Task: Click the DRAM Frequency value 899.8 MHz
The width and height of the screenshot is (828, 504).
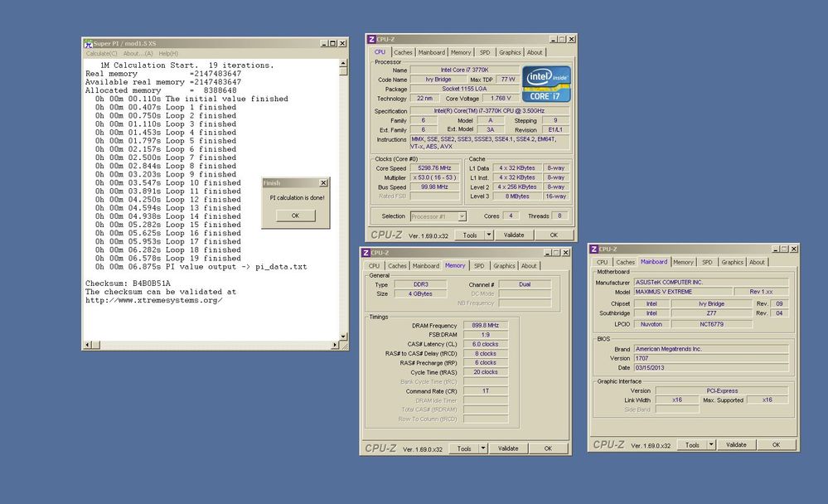Action: pyautogui.click(x=486, y=326)
